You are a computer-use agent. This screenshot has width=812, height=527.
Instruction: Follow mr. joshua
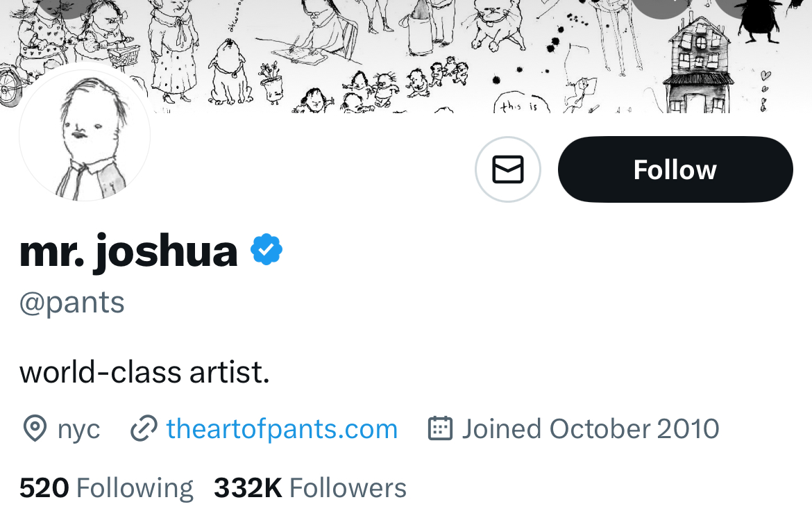click(675, 169)
